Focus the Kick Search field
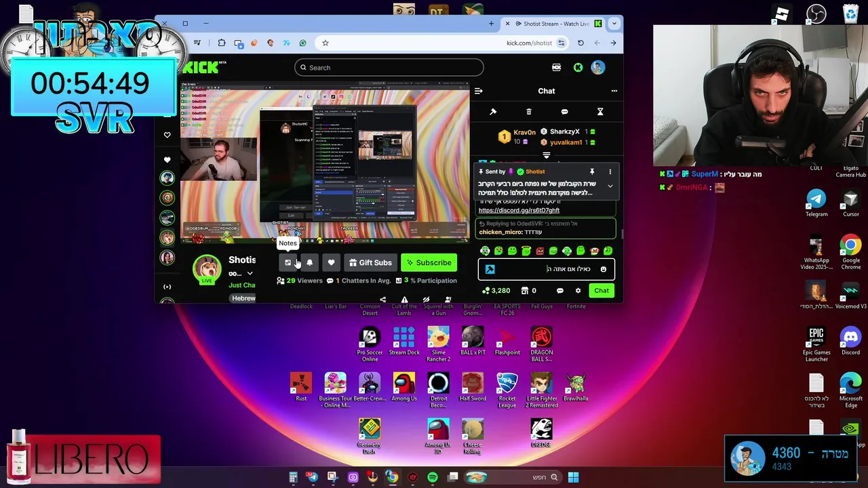 click(389, 68)
